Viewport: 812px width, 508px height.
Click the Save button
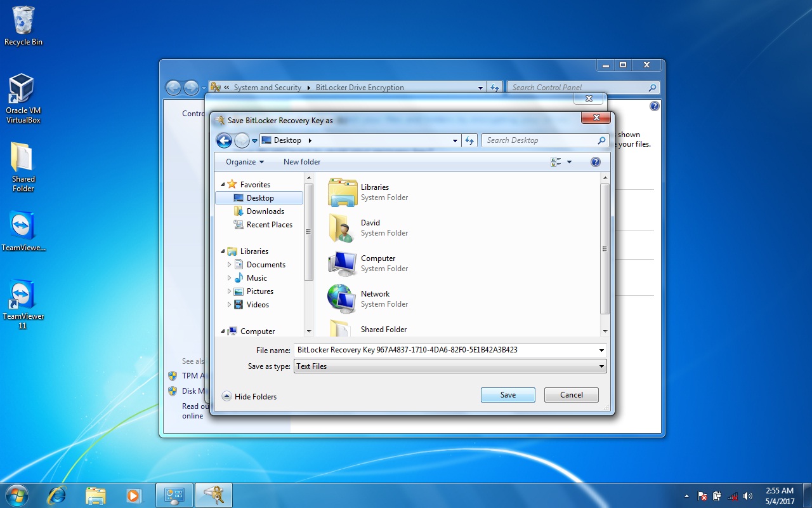click(x=508, y=395)
